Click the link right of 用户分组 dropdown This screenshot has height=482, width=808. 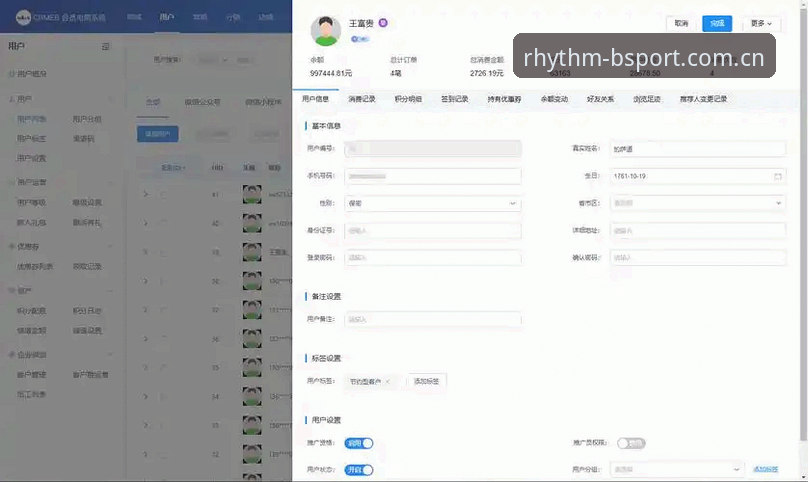tap(765, 470)
